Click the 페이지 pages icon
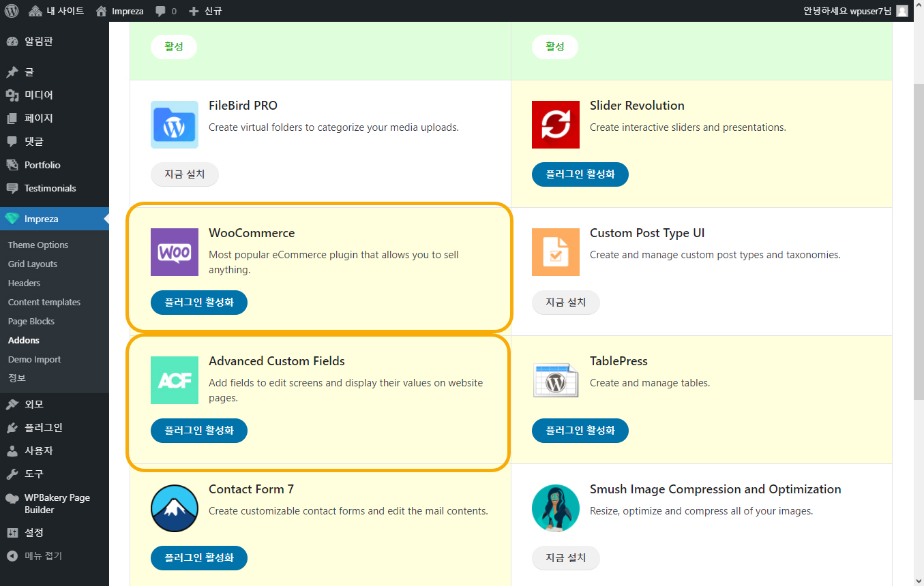The height and width of the screenshot is (586, 924). click(x=12, y=119)
